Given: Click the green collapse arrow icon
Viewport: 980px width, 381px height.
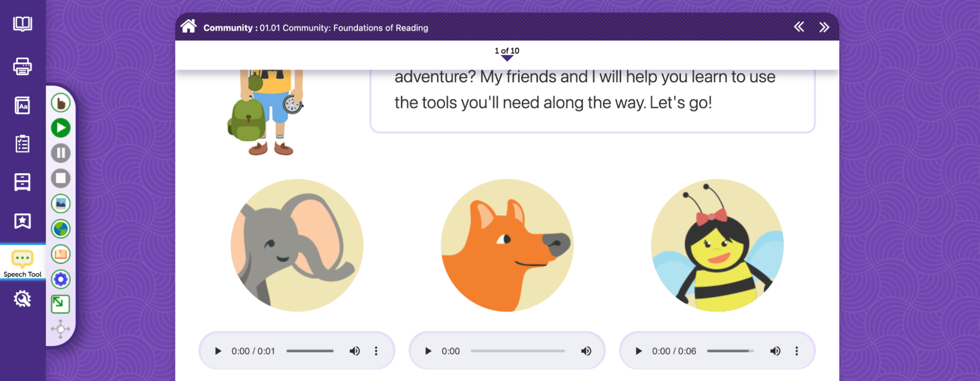Looking at the screenshot, I should [x=61, y=304].
